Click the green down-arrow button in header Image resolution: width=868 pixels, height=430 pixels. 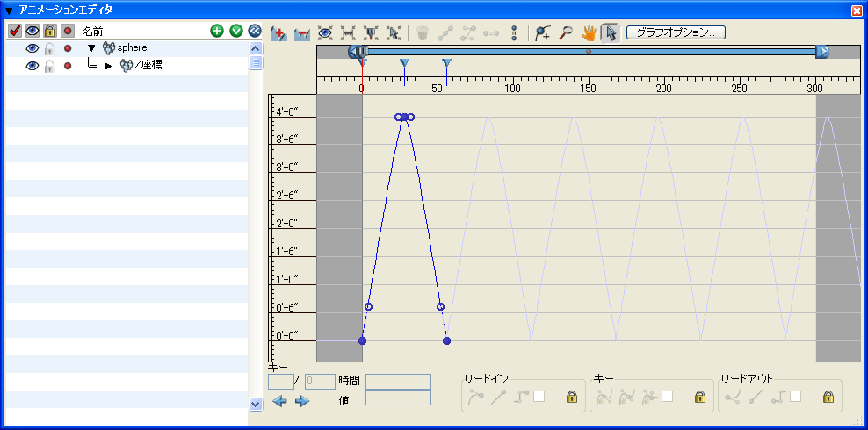pyautogui.click(x=236, y=31)
